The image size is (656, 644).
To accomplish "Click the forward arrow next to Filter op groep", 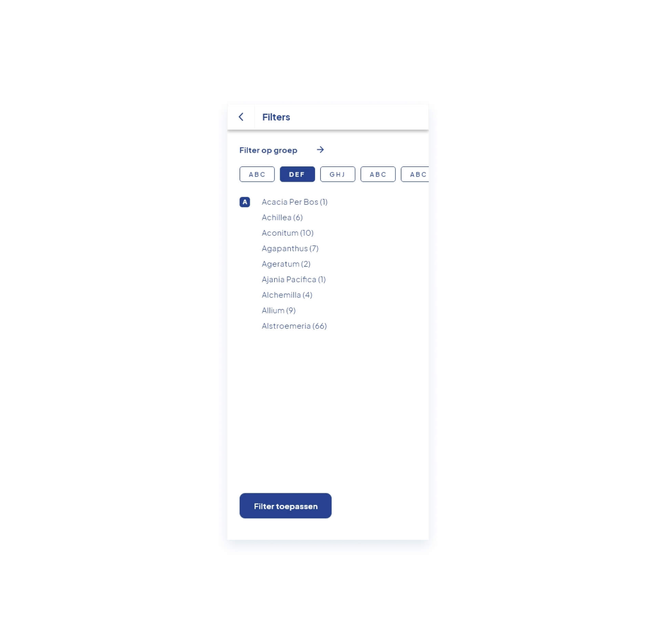I will tap(321, 149).
